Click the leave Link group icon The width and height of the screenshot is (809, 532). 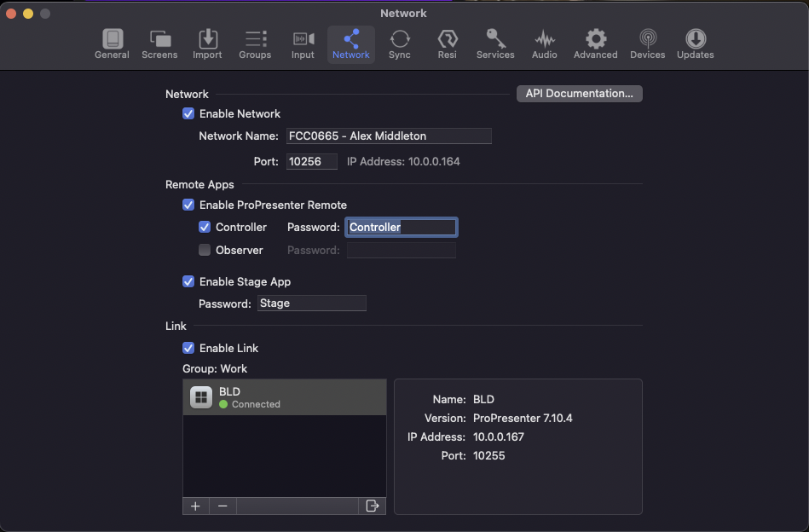tap(372, 506)
